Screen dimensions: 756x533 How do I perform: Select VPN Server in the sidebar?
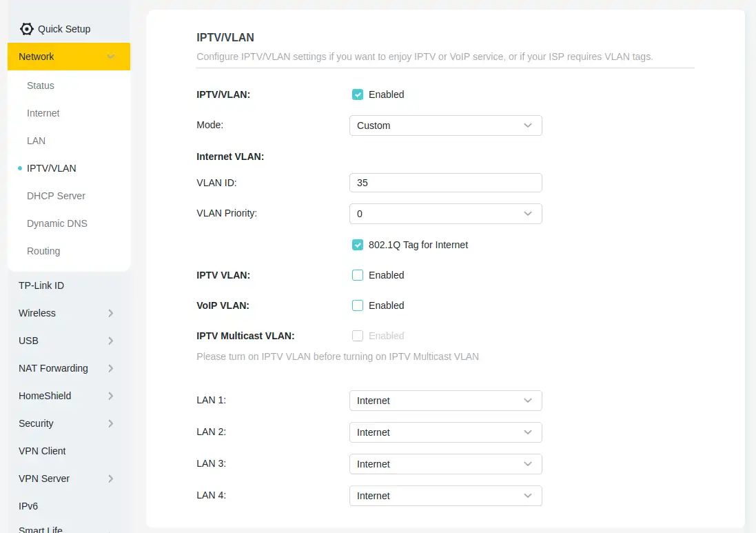44,479
